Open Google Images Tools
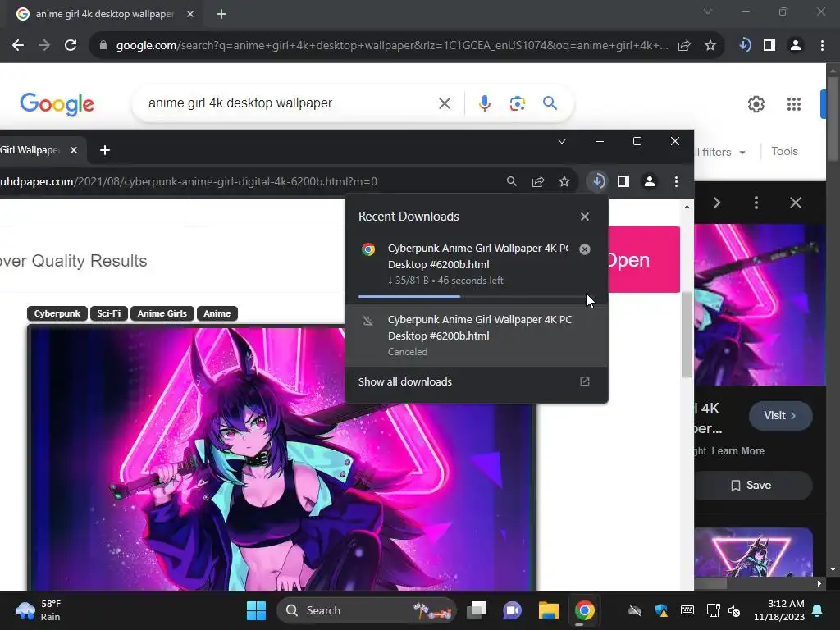This screenshot has height=630, width=840. click(784, 151)
